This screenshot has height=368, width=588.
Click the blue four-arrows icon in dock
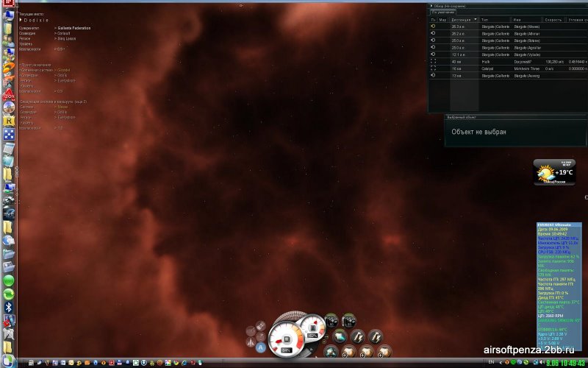pyautogui.click(x=9, y=134)
